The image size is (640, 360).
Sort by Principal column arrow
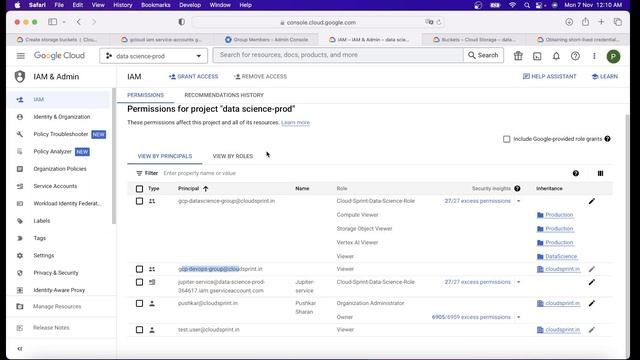click(x=205, y=189)
